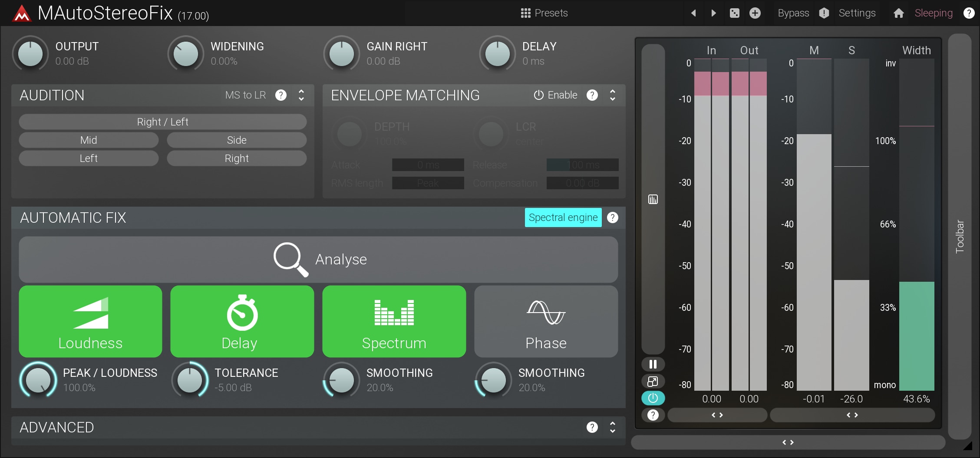Go to the previous preset arrow

pos(693,13)
